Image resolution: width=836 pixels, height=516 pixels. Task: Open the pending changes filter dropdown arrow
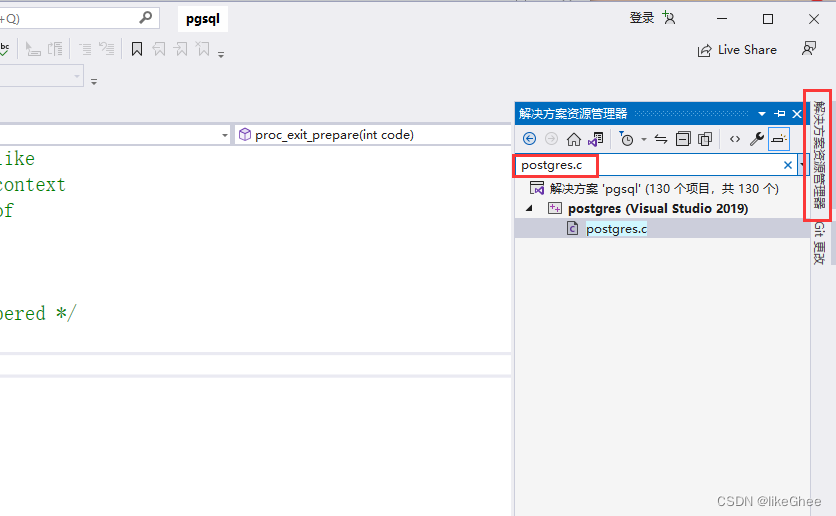click(644, 140)
